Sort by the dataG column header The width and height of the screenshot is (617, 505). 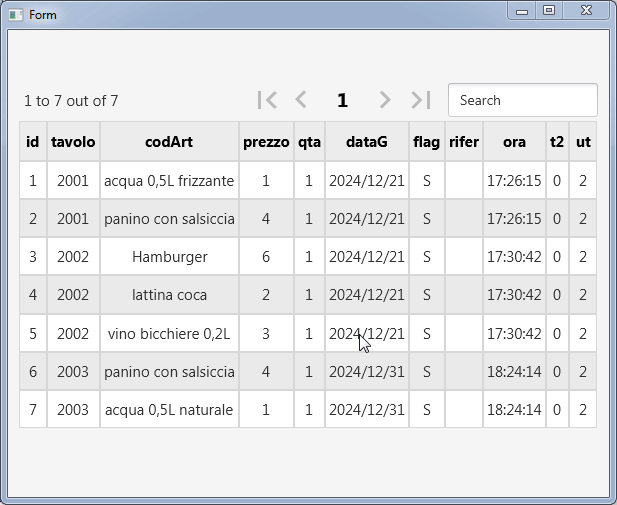[x=367, y=142]
